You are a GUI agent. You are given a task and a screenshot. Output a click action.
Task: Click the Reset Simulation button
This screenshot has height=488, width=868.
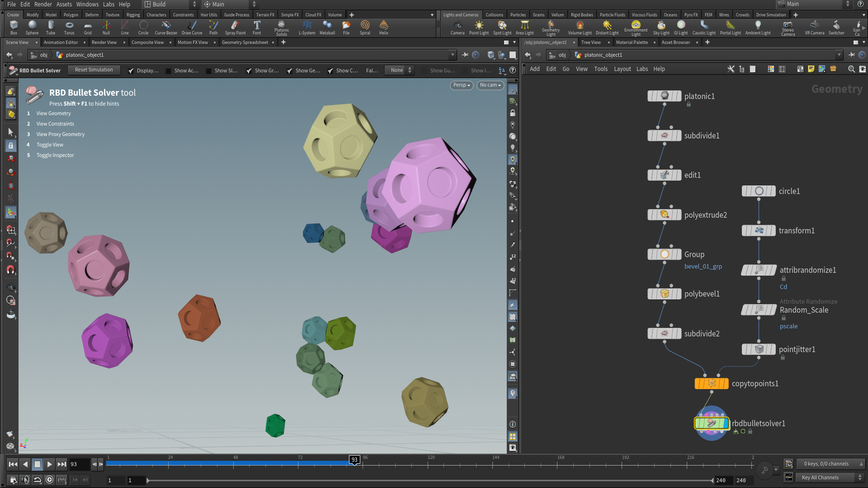click(94, 70)
